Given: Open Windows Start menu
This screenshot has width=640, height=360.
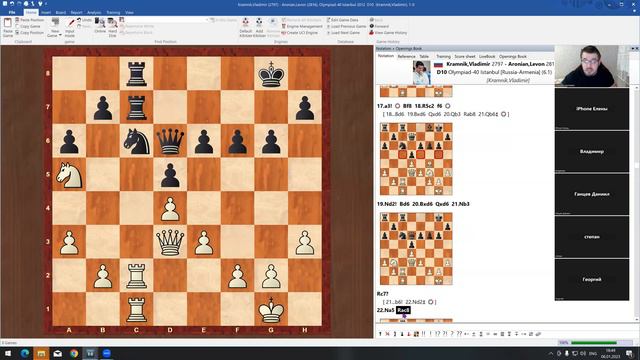Looking at the screenshot, I should [8, 353].
